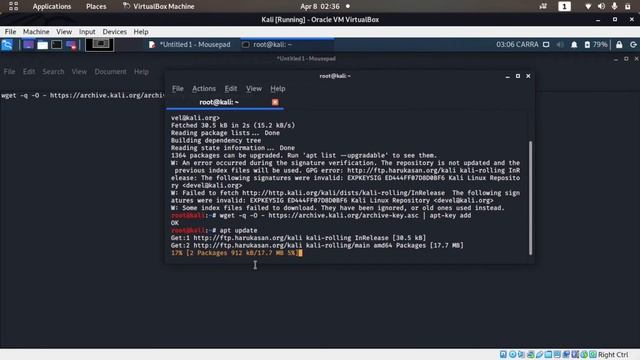Click VirtualBox display status icon

[x=557, y=354]
